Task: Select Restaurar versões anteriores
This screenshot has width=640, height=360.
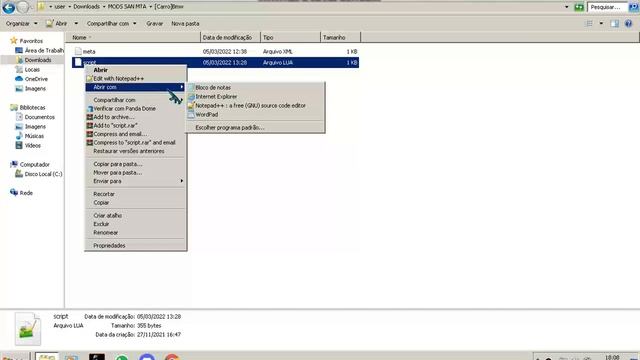Action: click(129, 151)
